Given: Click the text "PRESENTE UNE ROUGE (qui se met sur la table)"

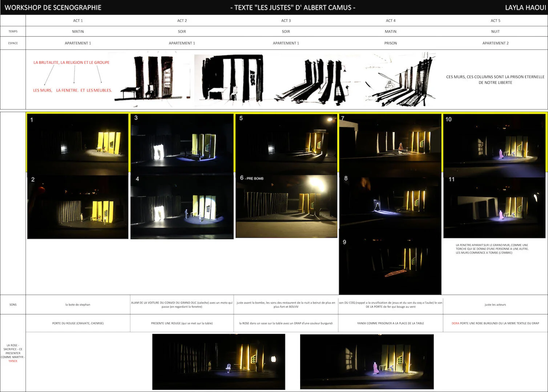Looking at the screenshot, I should coord(182,323).
